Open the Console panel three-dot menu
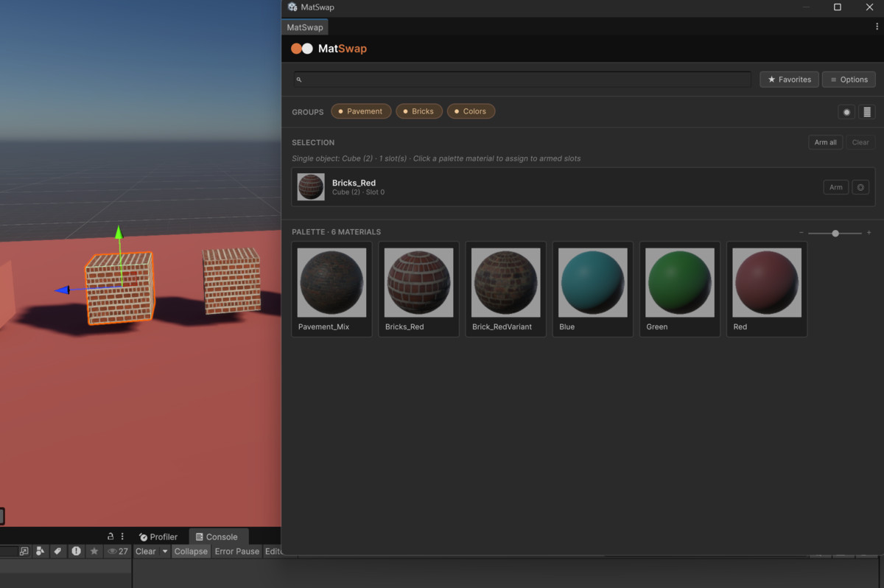The height and width of the screenshot is (588, 884). tap(122, 536)
